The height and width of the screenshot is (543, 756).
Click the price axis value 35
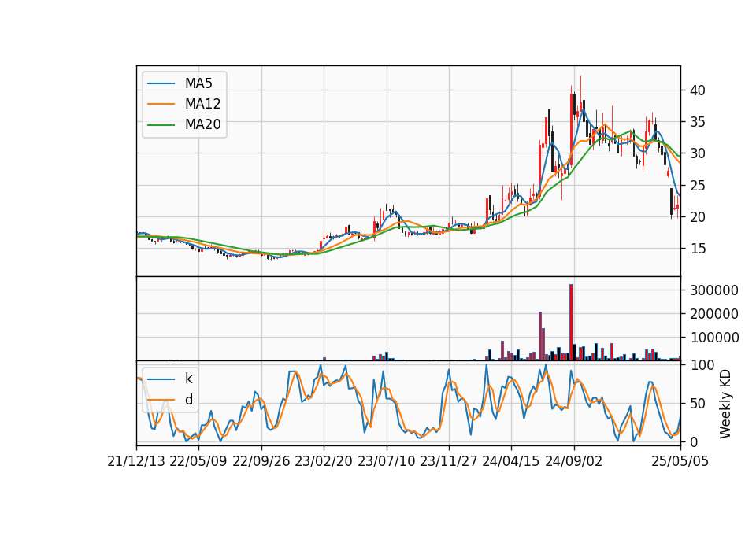(698, 122)
